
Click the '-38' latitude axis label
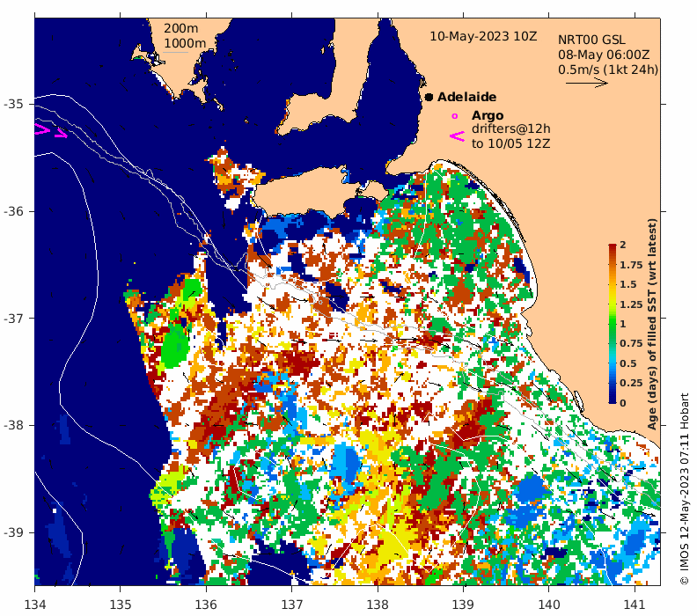click(13, 425)
